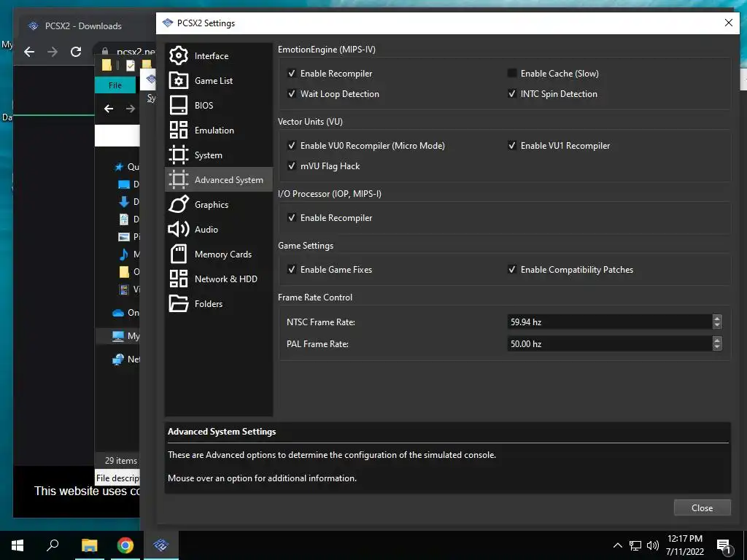Close the PCSX2 Settings window
The width and height of the screenshot is (747, 560).
(729, 23)
